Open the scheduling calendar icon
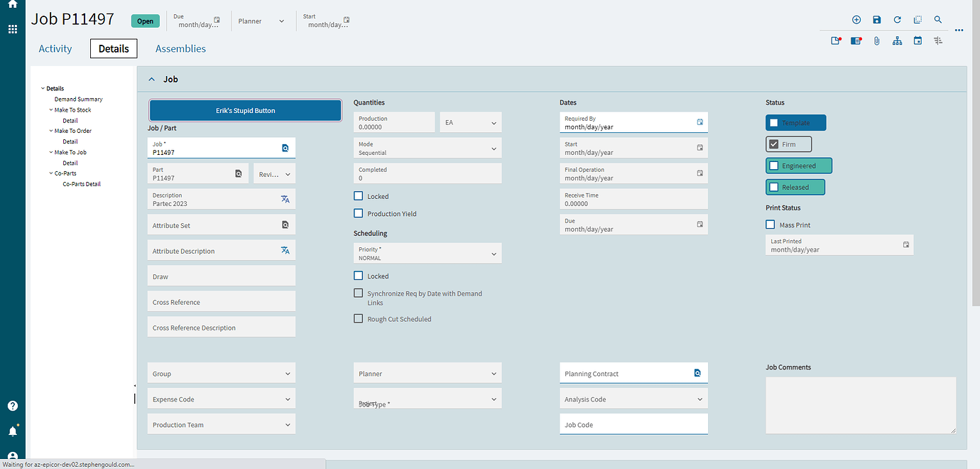The height and width of the screenshot is (469, 980). 918,41
